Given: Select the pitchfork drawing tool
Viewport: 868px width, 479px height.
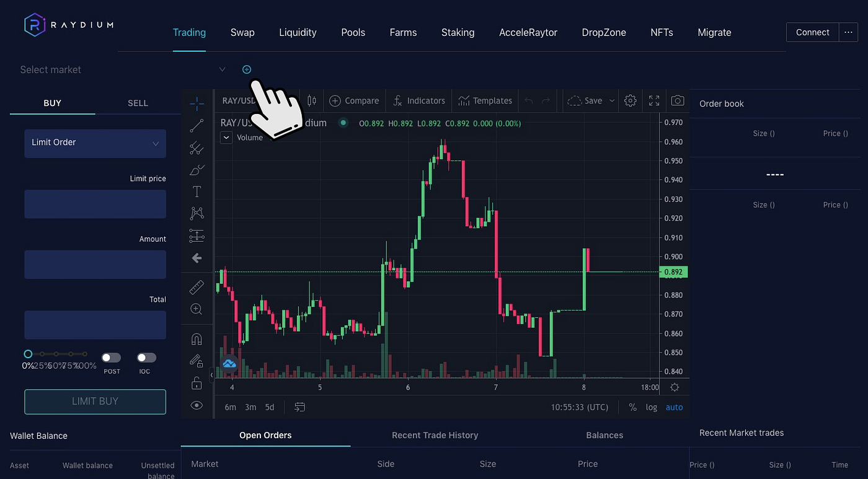Looking at the screenshot, I should (x=197, y=147).
